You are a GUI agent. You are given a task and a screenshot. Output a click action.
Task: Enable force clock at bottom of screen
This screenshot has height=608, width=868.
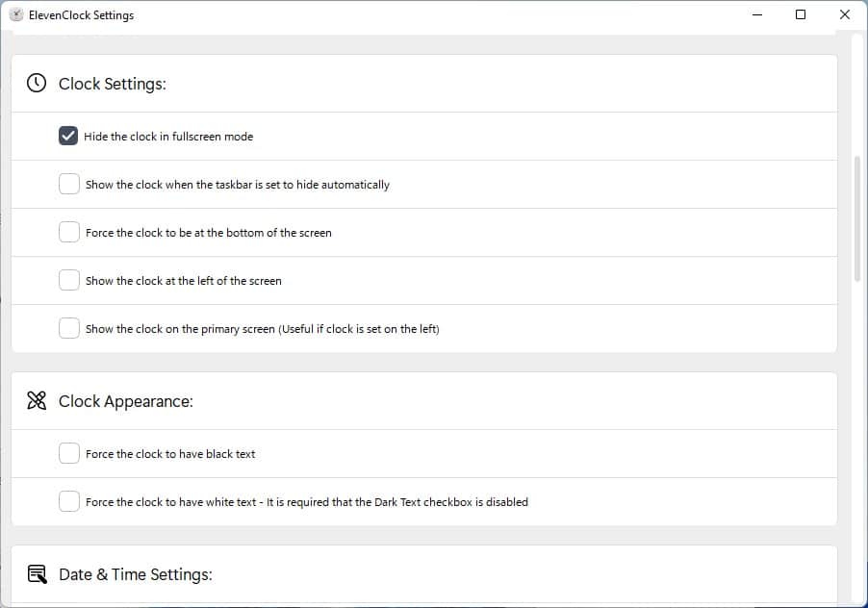pyautogui.click(x=69, y=232)
